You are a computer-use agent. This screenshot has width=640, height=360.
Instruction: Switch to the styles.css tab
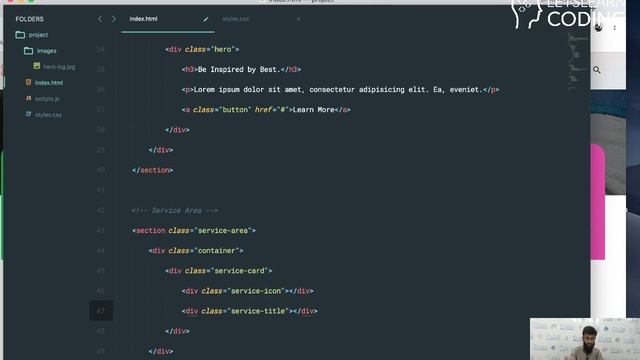pyautogui.click(x=236, y=19)
